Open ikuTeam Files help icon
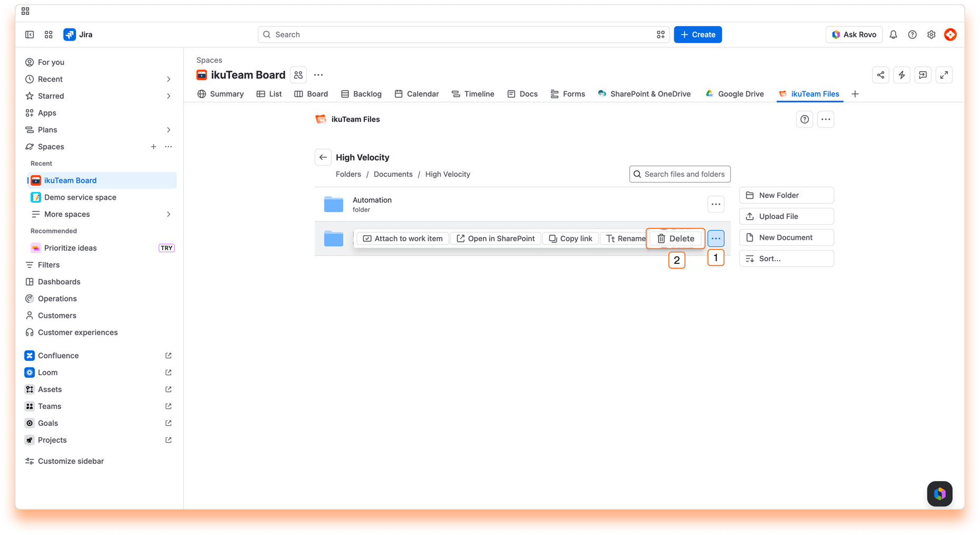980x535 pixels. pos(805,119)
